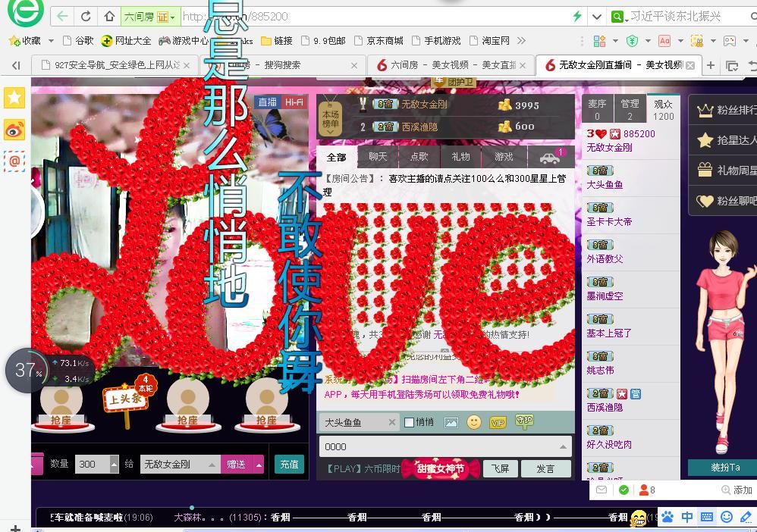Switch to the 搜狗搜索 browser tab
This screenshot has height=532, width=757.
coord(282,65)
